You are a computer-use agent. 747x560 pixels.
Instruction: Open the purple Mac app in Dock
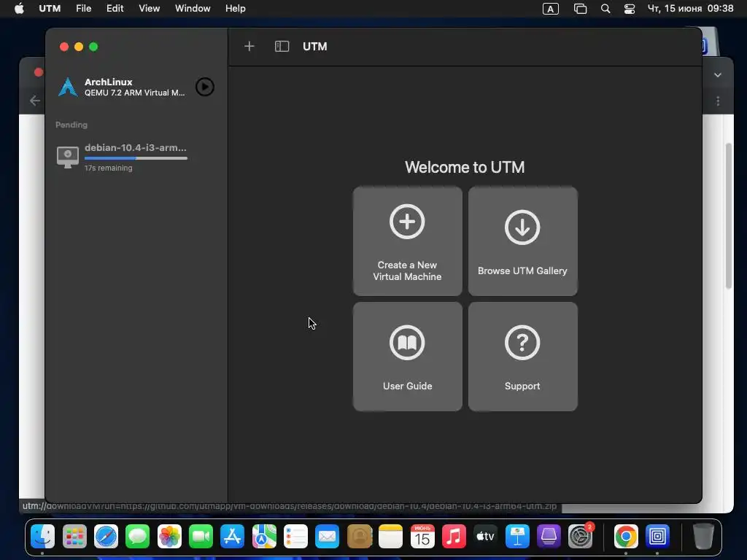tap(549, 537)
